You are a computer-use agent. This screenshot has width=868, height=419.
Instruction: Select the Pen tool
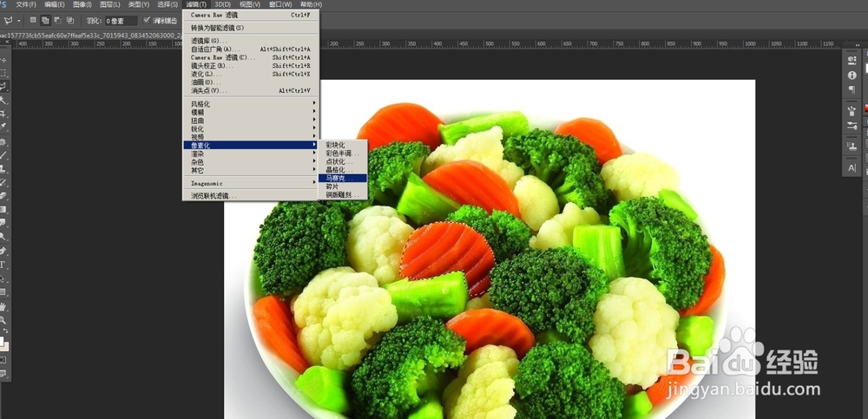pos(3,251)
